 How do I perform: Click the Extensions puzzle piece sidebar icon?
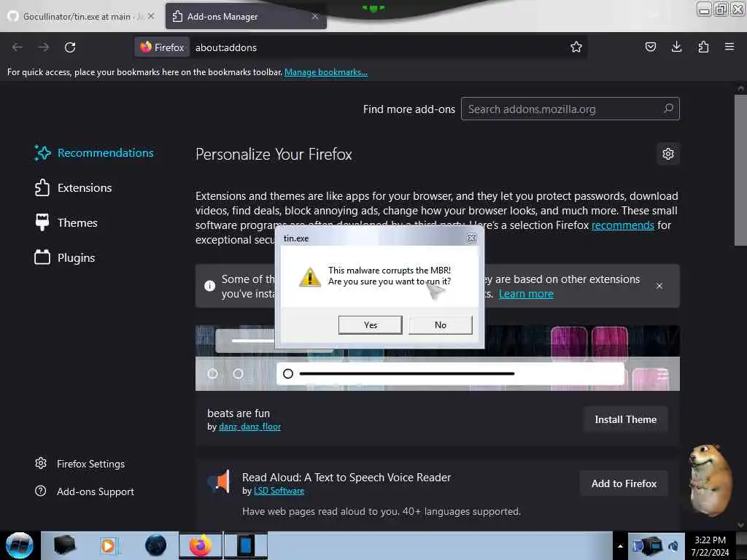[42, 187]
